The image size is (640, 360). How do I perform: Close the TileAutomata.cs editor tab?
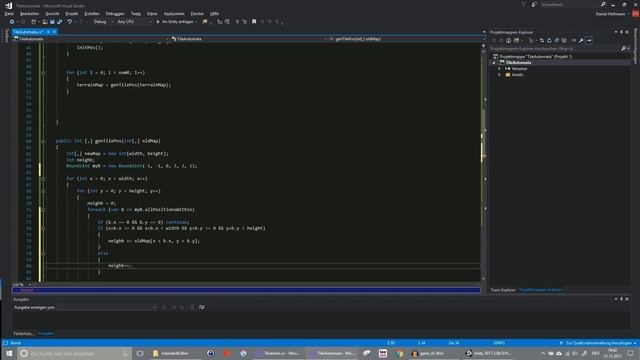click(54, 32)
